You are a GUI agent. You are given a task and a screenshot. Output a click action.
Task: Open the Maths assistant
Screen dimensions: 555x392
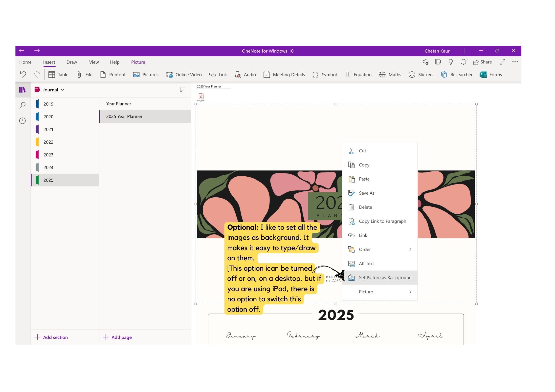[x=390, y=75]
